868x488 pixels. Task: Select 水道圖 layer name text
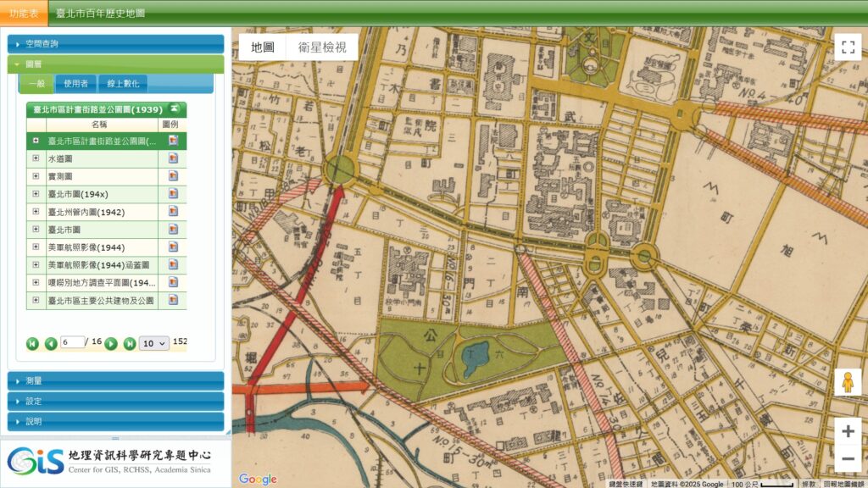click(x=60, y=158)
